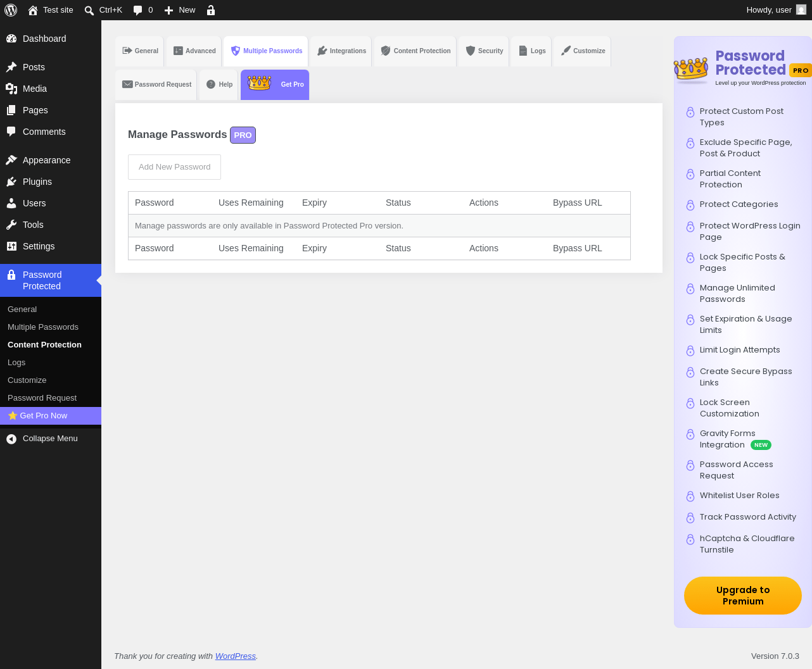Open the Howdy, user account menu
Image resolution: width=812 pixels, height=669 pixels.
tap(776, 10)
